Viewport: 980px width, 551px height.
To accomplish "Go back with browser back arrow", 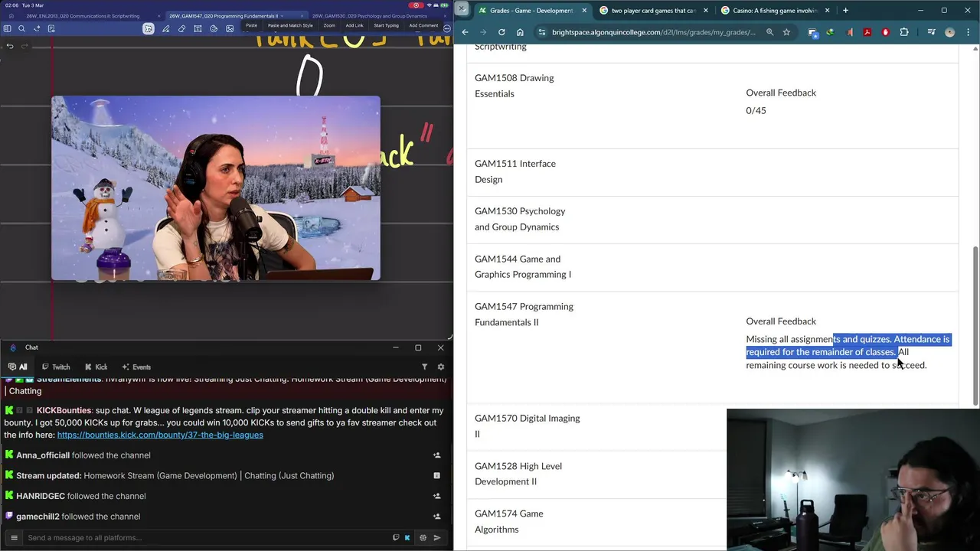I will point(465,32).
